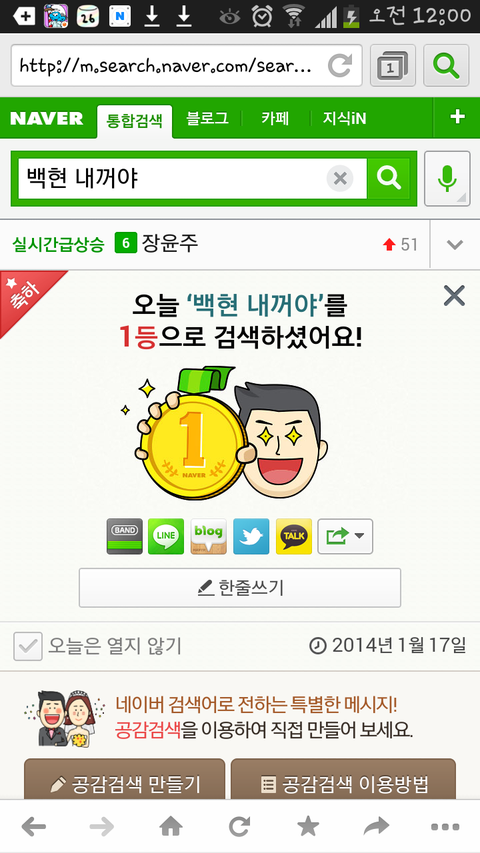Share result via LINE icon
The height and width of the screenshot is (853, 480).
[166, 536]
